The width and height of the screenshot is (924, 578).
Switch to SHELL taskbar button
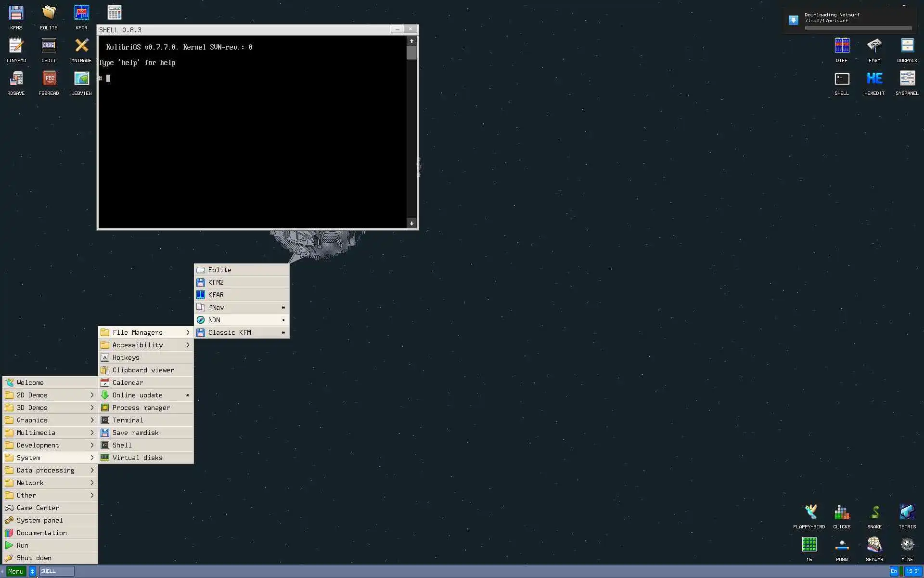tap(57, 571)
